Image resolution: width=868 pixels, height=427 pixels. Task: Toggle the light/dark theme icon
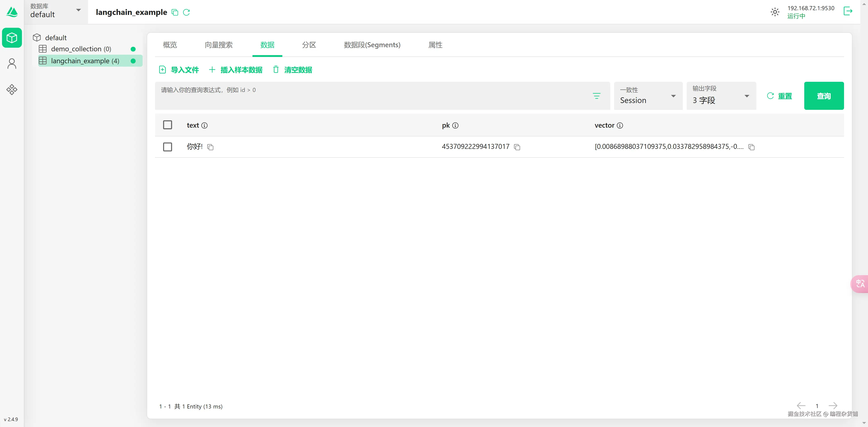click(775, 12)
